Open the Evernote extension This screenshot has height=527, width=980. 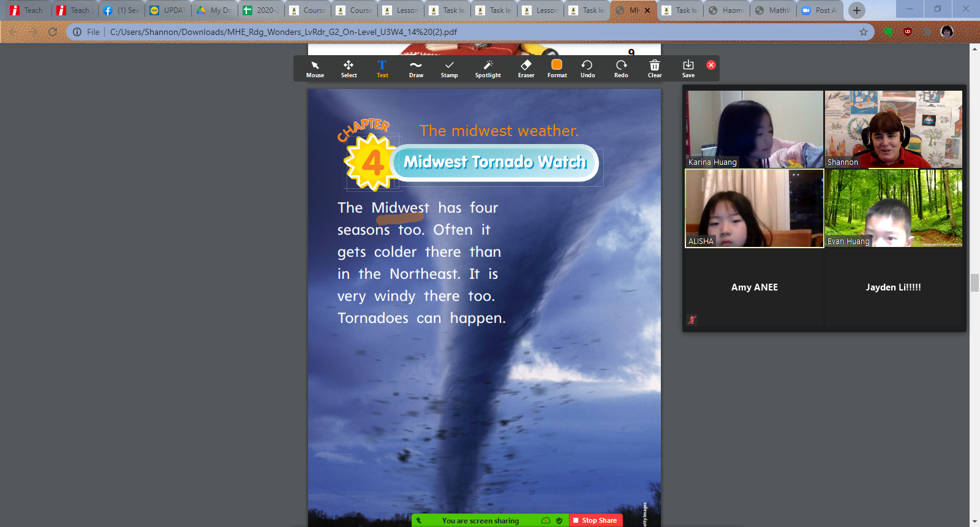(x=888, y=32)
